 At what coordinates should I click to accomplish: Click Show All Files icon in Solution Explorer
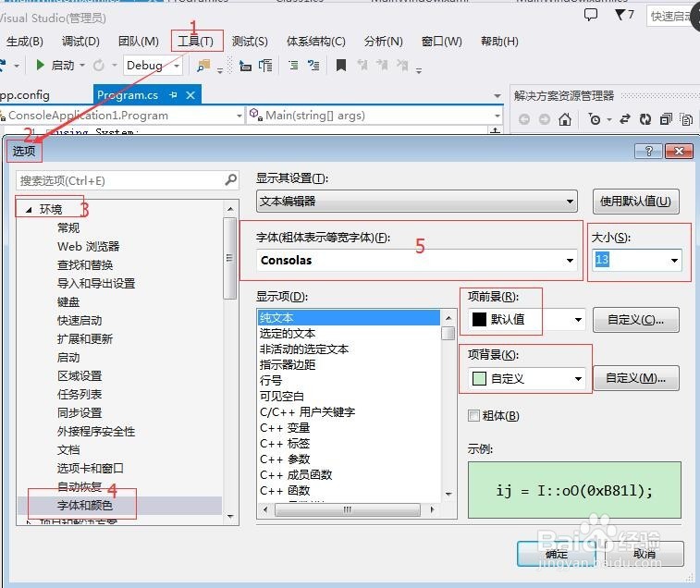(687, 119)
